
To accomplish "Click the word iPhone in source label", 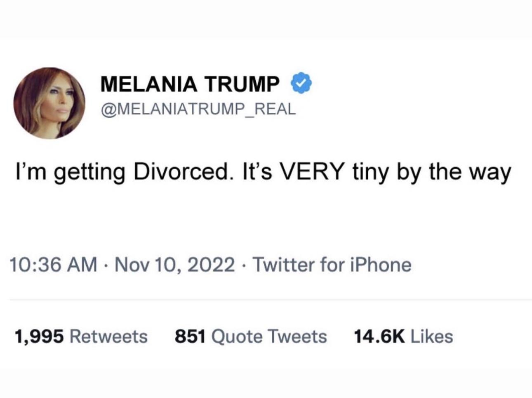I will point(381,265).
